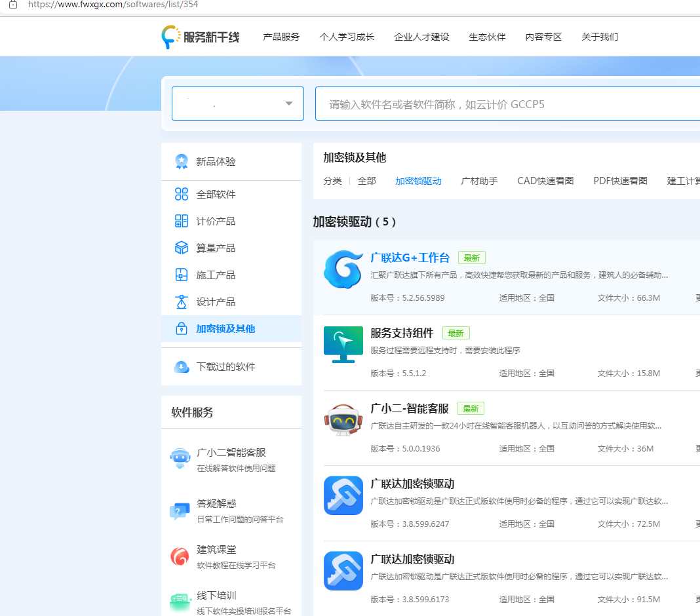700x616 pixels.
Task: Open the 新品体验 sidebar entry
Action: click(231, 161)
